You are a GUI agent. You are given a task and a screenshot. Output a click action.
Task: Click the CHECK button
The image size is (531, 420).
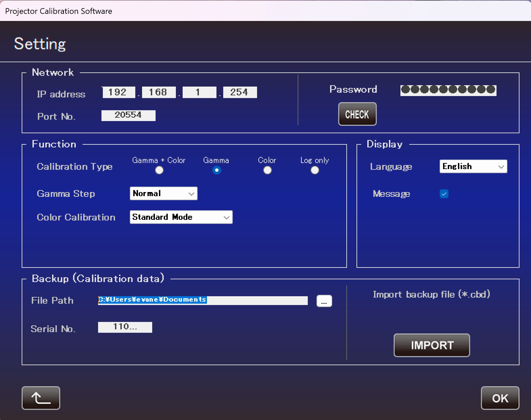[357, 114]
